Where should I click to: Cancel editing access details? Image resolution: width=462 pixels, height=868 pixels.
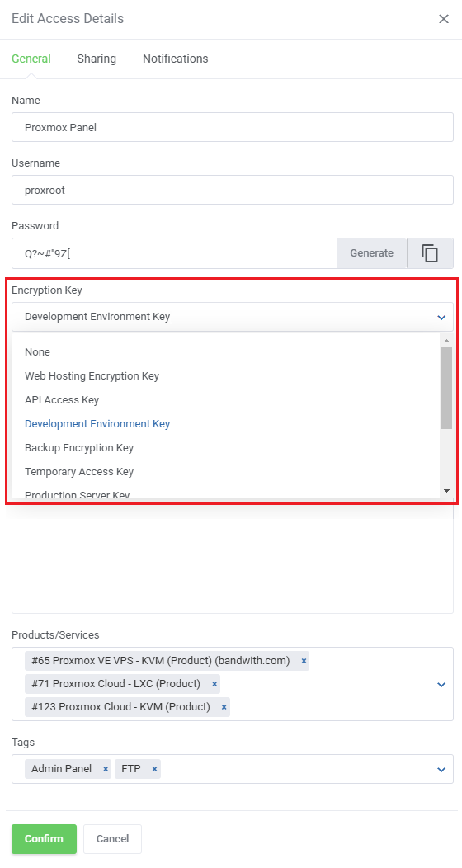pyautogui.click(x=112, y=838)
